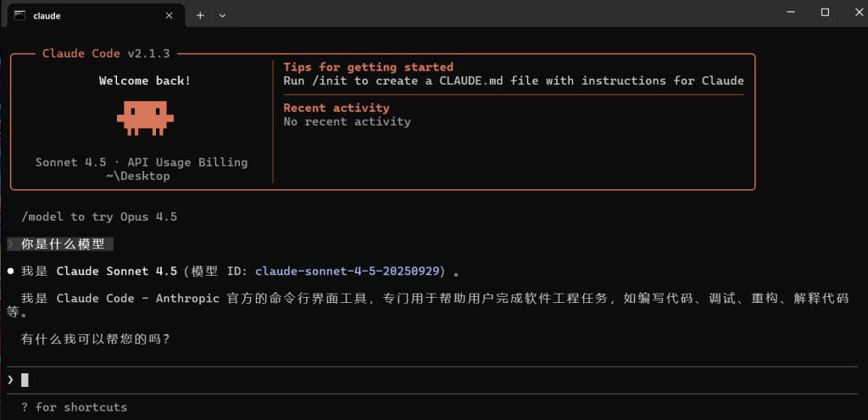
Task: Click the "Claude Code v2.1.3" title label
Action: 106,53
